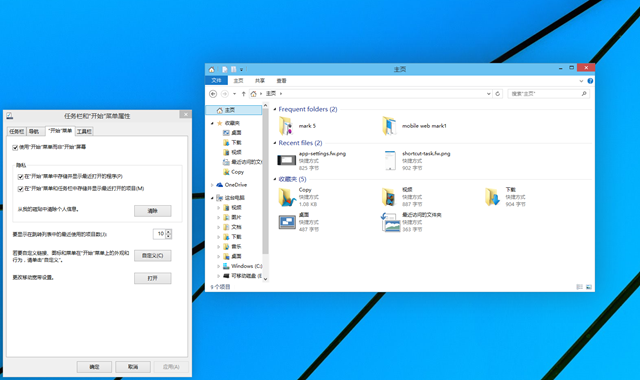Go back using Explorer's back arrow
This screenshot has height=380, width=640.
(x=213, y=94)
